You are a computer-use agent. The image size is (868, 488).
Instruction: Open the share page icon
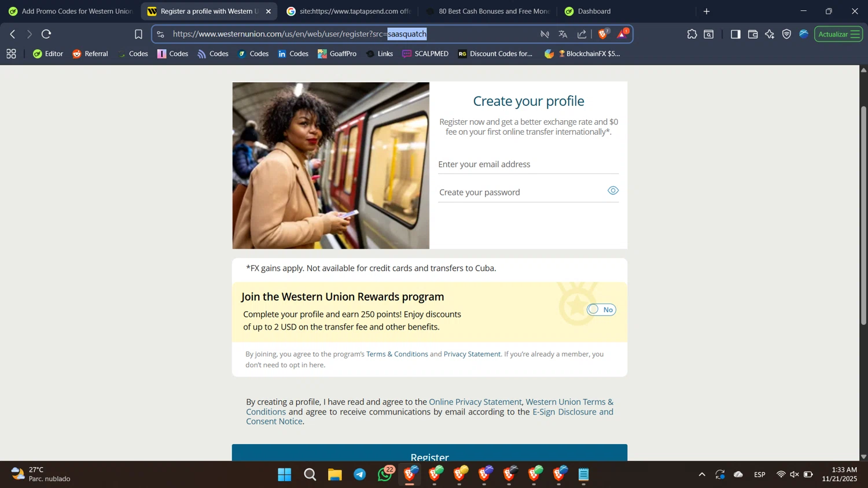point(582,34)
